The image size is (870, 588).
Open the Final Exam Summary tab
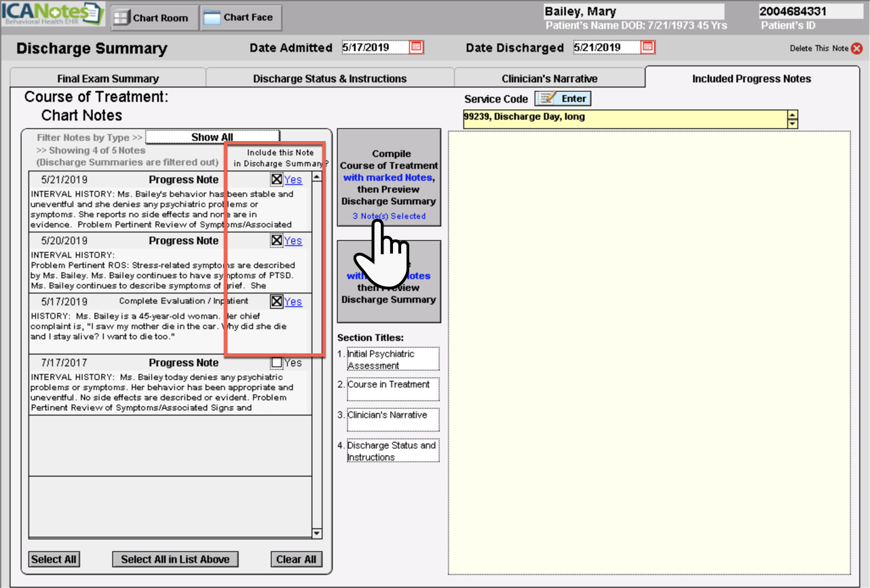click(x=108, y=78)
